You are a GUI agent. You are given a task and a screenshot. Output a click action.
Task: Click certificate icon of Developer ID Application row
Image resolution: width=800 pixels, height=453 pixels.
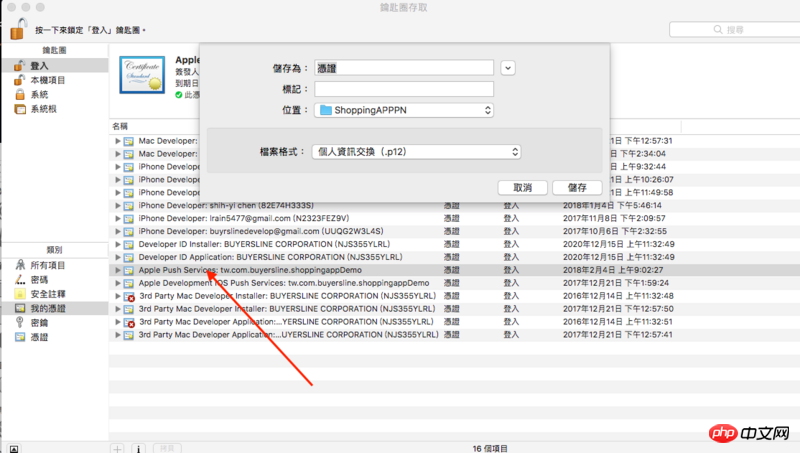(x=129, y=258)
